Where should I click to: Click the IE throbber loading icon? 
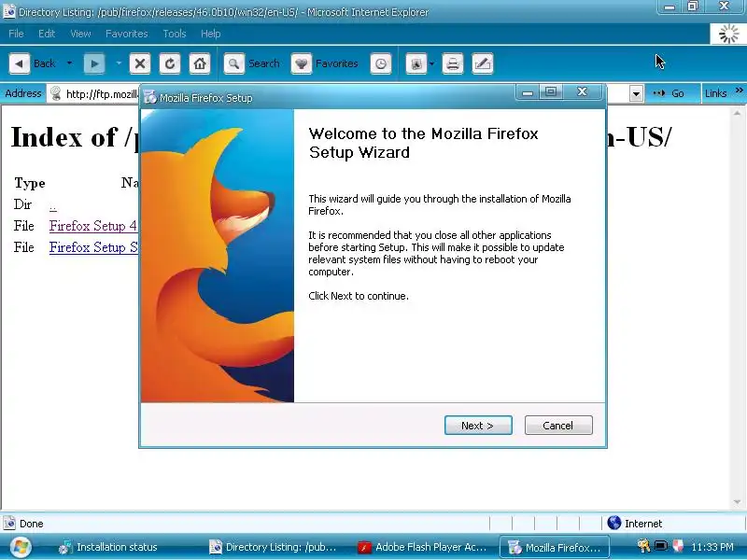pos(728,35)
